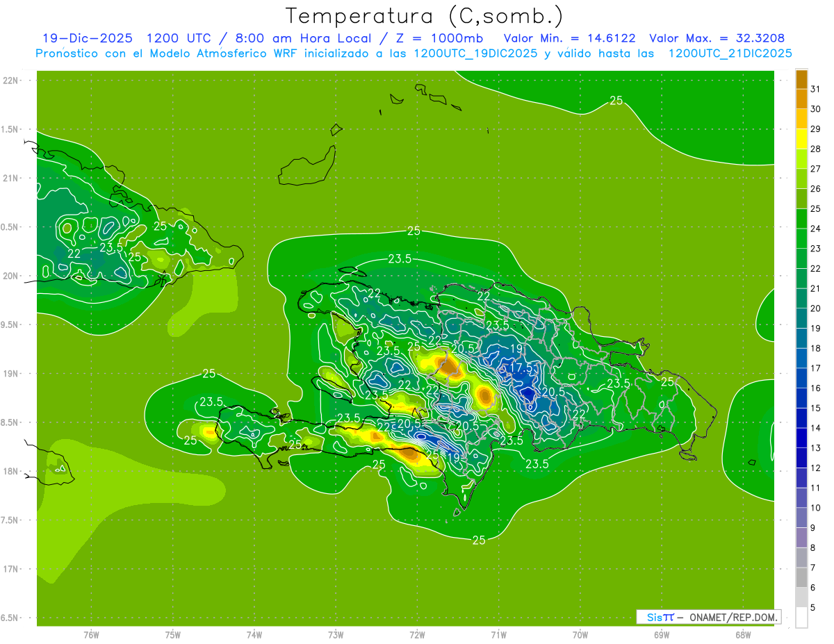Image resolution: width=834 pixels, height=644 pixels.
Task: Click the legend band between 30 and 31
Action: pyautogui.click(x=801, y=99)
